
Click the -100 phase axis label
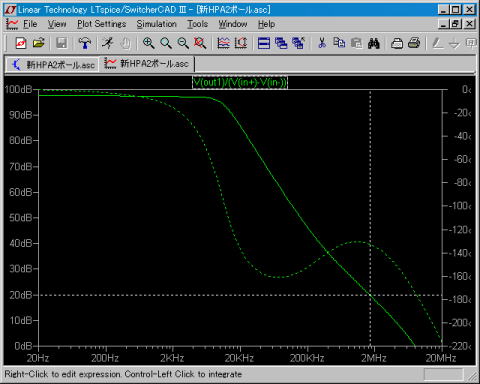(460, 205)
